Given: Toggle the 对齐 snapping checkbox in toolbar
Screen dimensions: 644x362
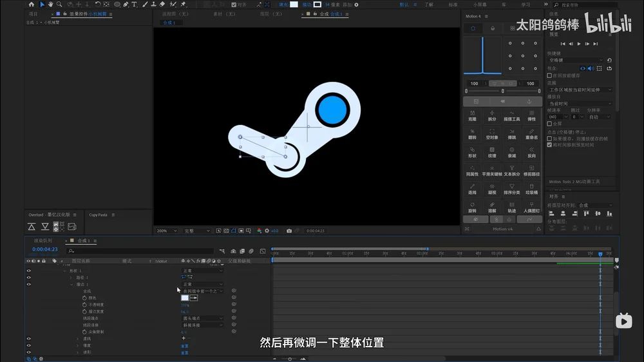Looking at the screenshot, I should point(234,5).
